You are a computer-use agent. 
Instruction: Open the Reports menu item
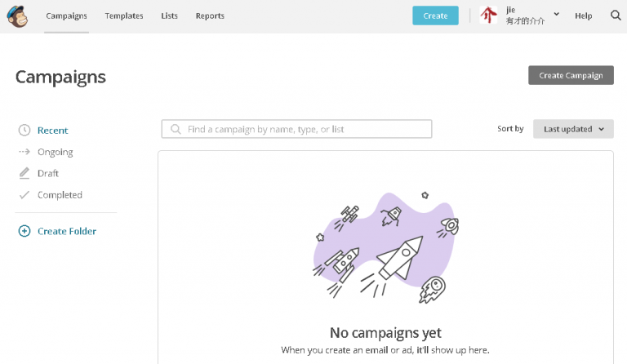click(210, 16)
